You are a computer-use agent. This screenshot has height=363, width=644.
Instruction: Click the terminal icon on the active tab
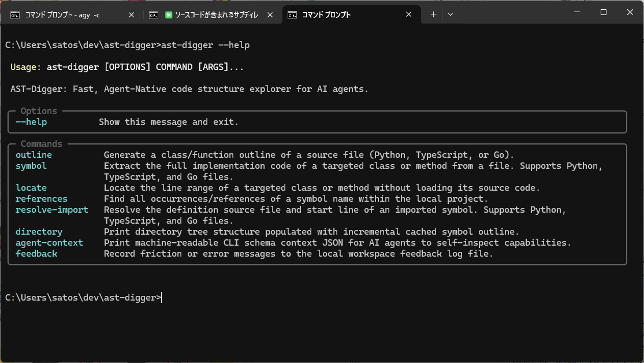292,15
